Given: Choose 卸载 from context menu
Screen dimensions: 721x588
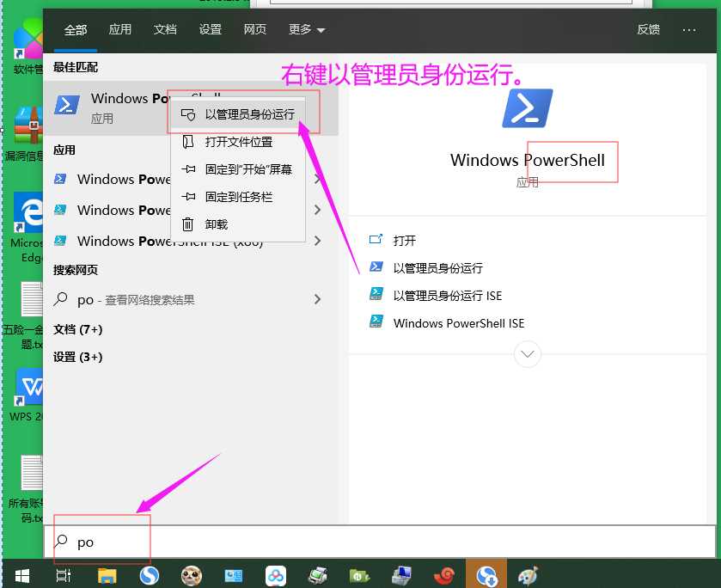Looking at the screenshot, I should (x=238, y=224).
